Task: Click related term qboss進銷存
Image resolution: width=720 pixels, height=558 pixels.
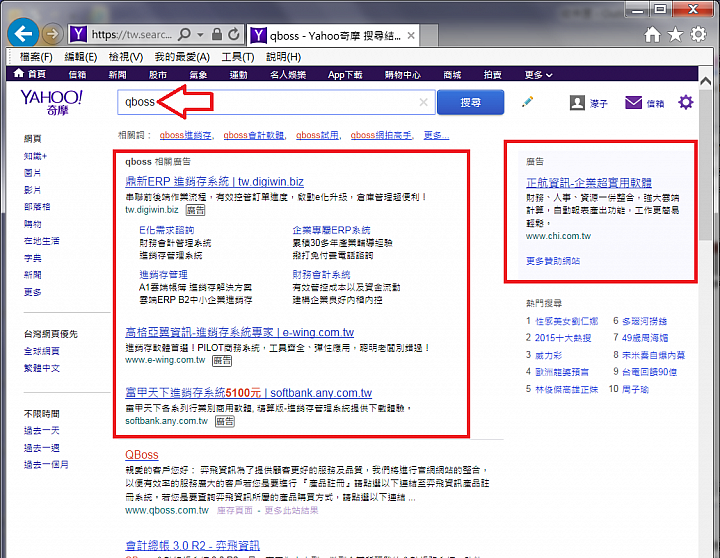Action: (x=186, y=135)
